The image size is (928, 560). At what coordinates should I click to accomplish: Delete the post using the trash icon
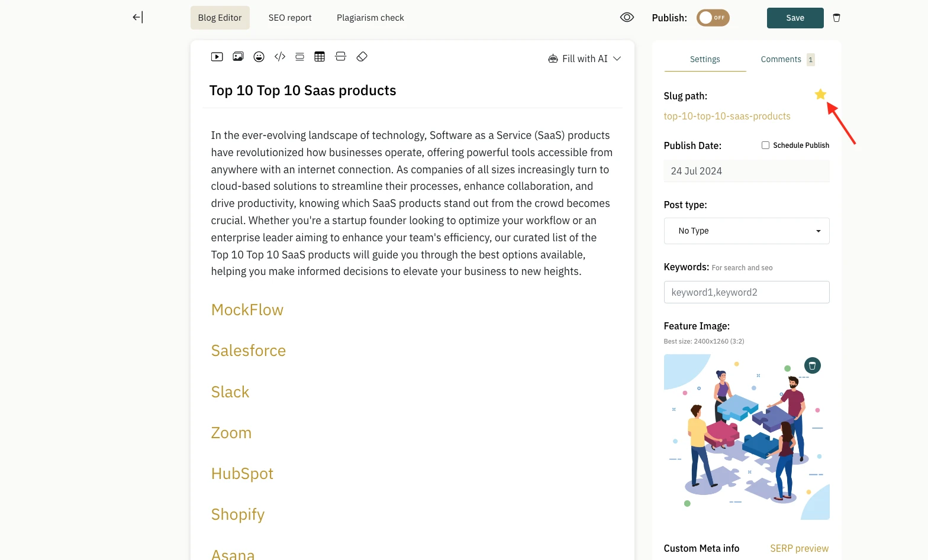pos(836,18)
